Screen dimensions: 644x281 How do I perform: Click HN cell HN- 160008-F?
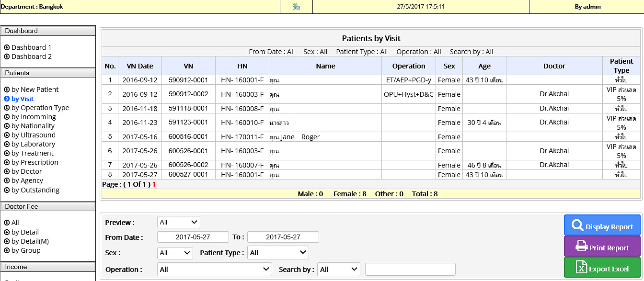[x=242, y=108]
